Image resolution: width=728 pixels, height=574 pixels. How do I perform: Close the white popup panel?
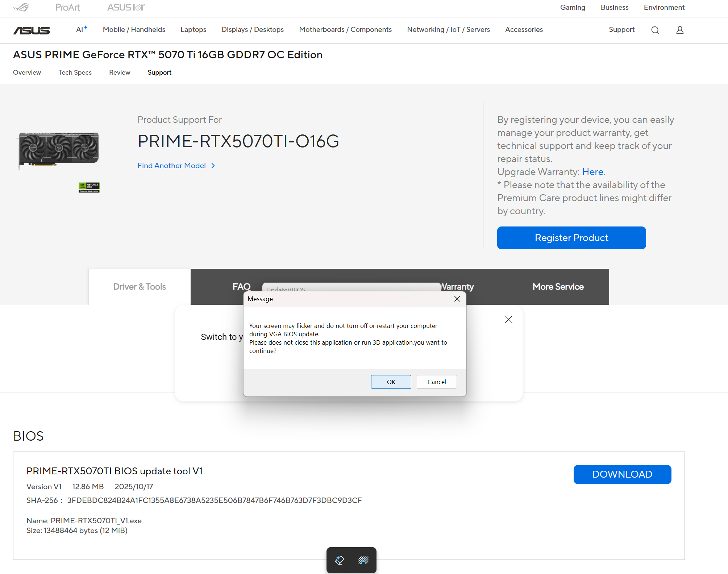(508, 319)
